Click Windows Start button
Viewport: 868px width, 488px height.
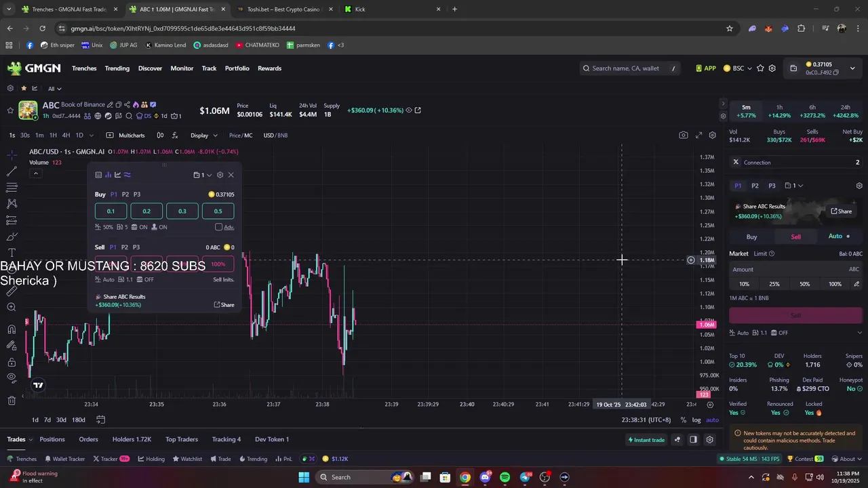point(304,477)
